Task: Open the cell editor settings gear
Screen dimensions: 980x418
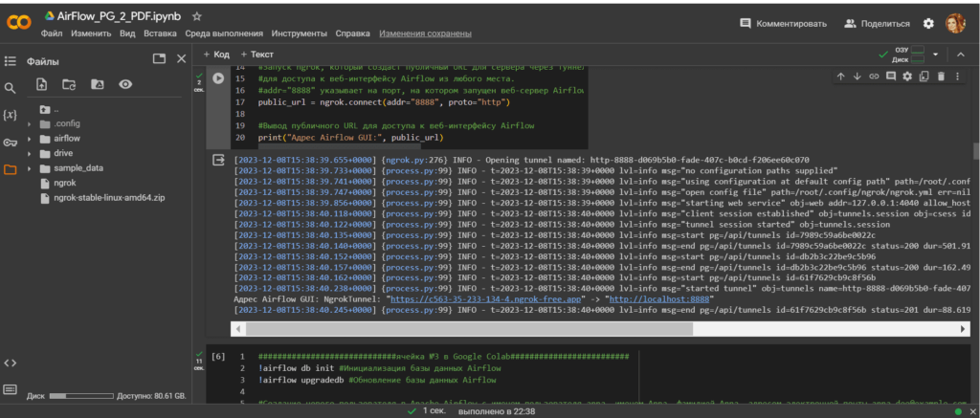Action: pyautogui.click(x=907, y=77)
